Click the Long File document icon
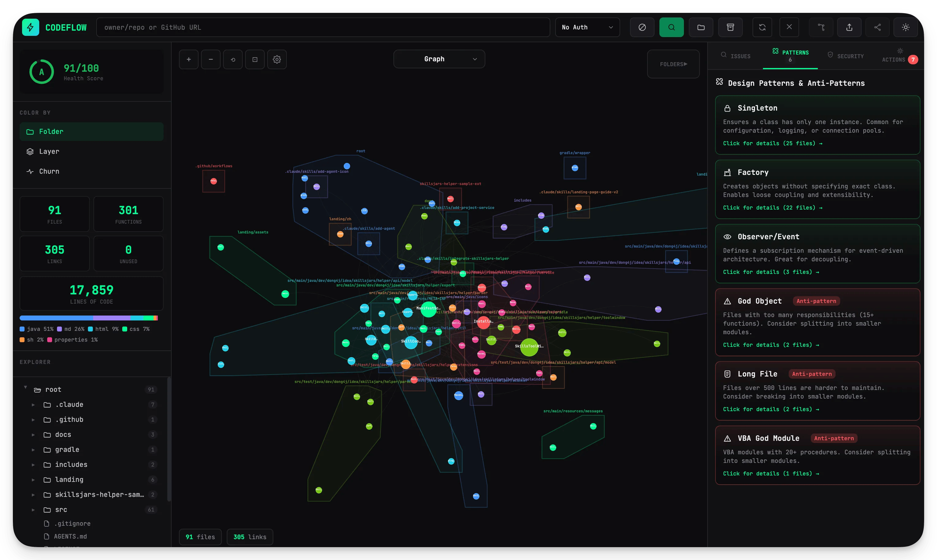Image resolution: width=937 pixels, height=560 pixels. click(727, 374)
